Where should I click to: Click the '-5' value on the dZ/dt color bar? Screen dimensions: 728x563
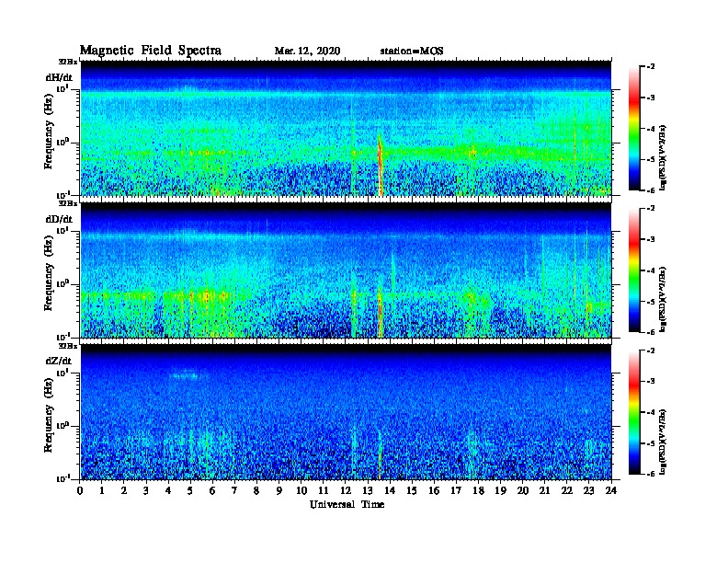(651, 443)
